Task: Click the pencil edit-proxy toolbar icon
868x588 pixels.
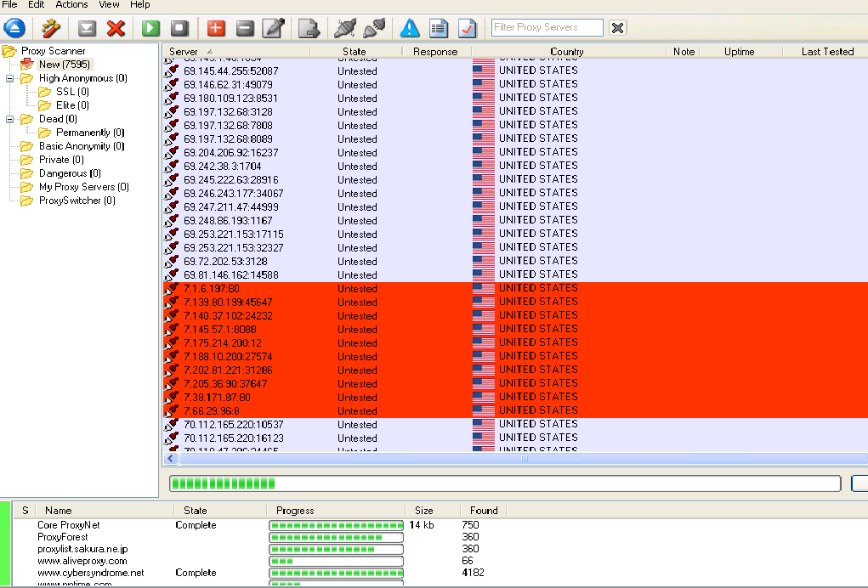Action: (x=273, y=28)
